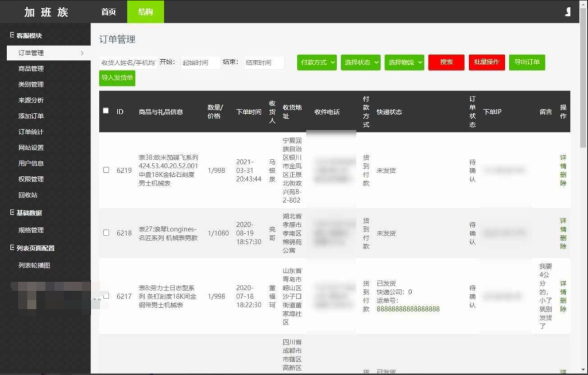Open the 选择状态 dropdown
The image size is (588, 375).
tap(360, 63)
